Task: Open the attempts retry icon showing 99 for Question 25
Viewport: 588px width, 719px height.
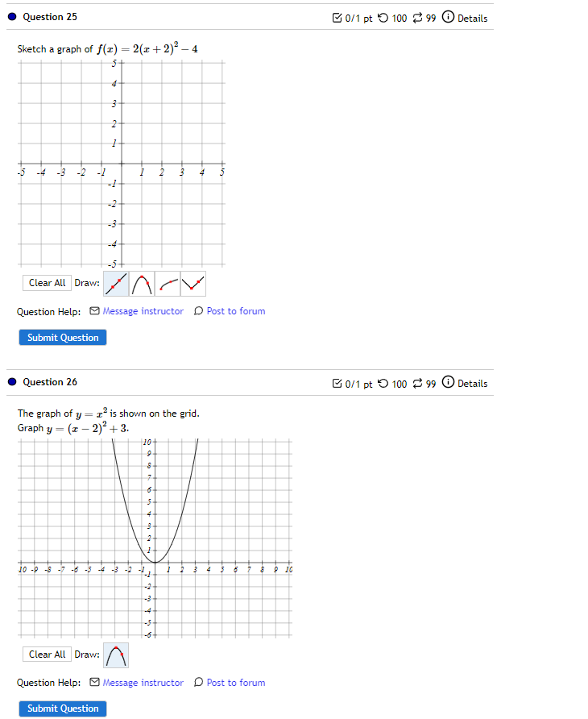Action: coord(420,17)
